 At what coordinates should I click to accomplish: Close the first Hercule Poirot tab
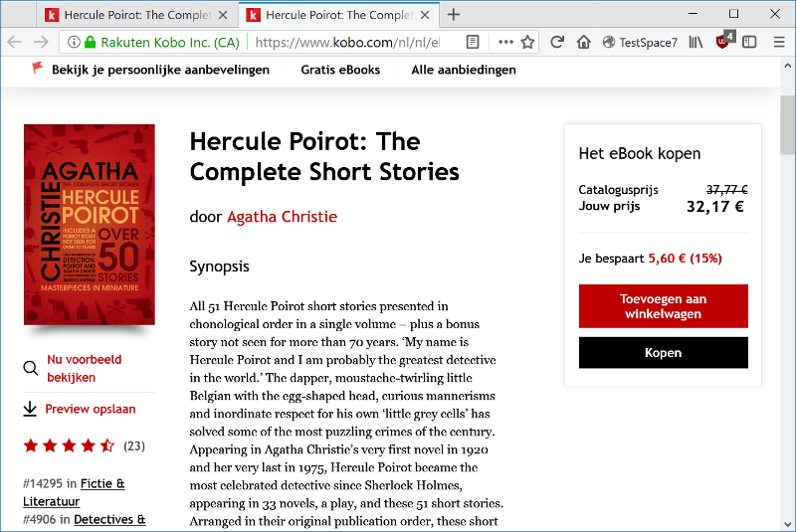pyautogui.click(x=223, y=15)
